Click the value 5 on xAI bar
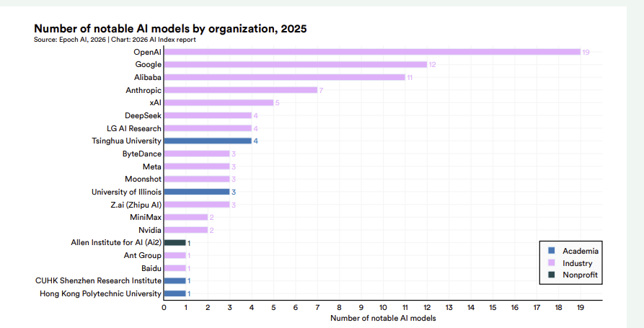The image size is (644, 328). point(277,102)
